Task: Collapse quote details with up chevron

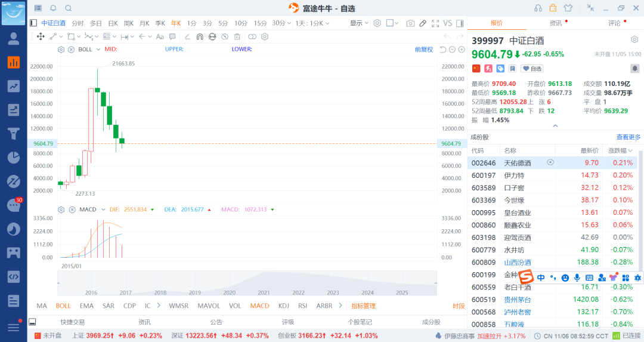Action: point(555,126)
